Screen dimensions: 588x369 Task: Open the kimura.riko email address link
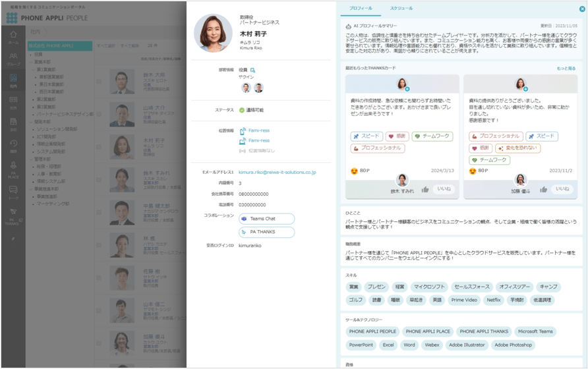(277, 172)
